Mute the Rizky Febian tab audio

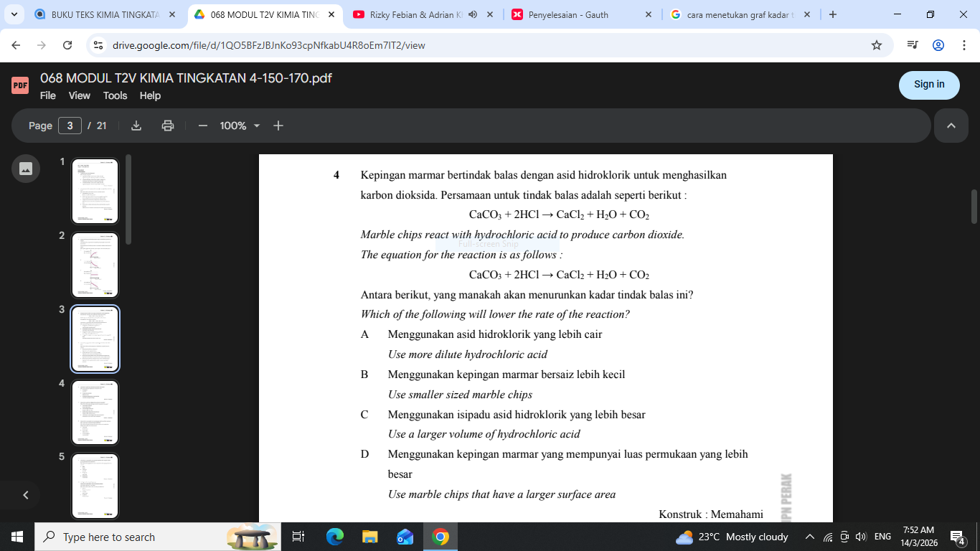(x=473, y=14)
